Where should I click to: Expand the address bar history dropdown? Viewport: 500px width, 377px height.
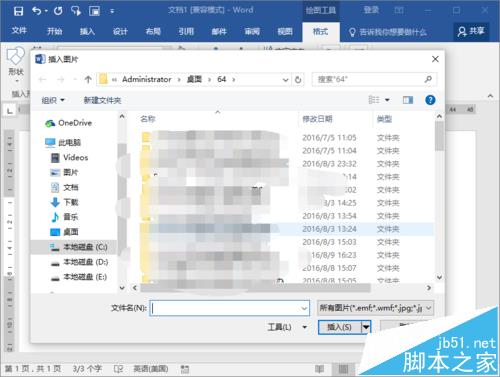[x=285, y=80]
